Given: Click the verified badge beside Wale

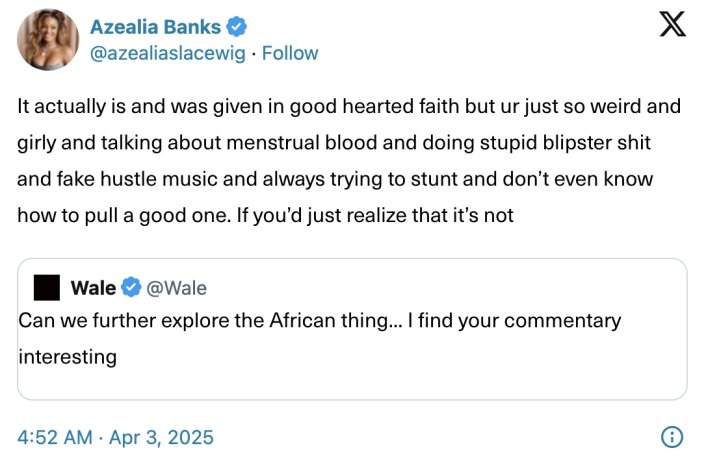Looking at the screenshot, I should [130, 288].
